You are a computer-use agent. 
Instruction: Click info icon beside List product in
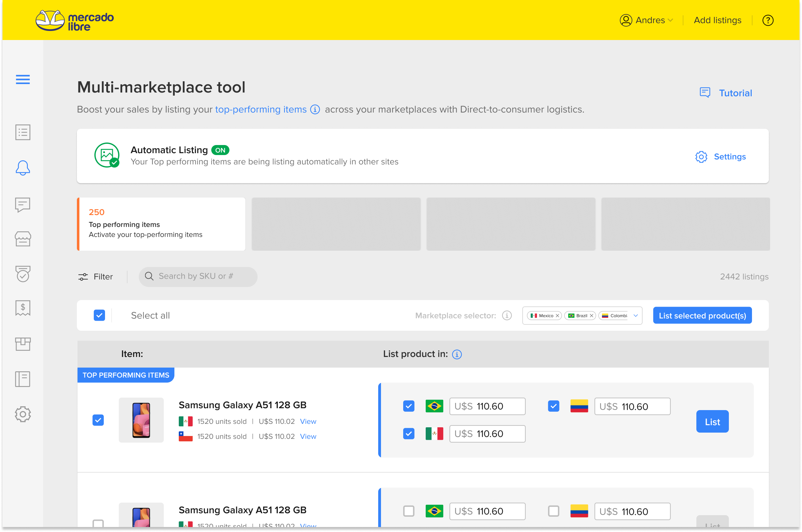(457, 354)
